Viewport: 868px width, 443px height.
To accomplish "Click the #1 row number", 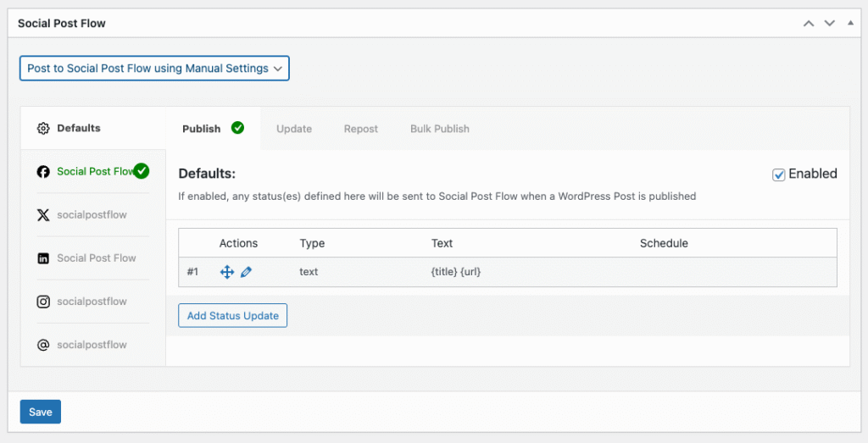I will [192, 272].
